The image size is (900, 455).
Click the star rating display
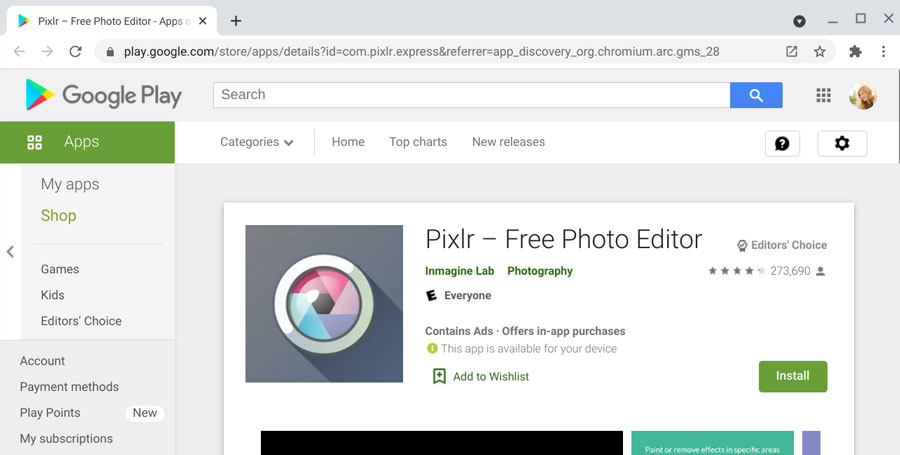pyautogui.click(x=737, y=271)
